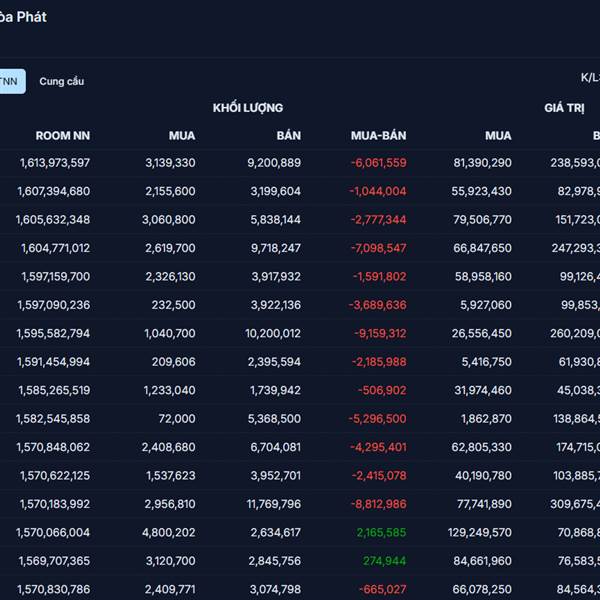This screenshot has width=600, height=600.
Task: Select the highlighted TNN tab
Action: 12,82
